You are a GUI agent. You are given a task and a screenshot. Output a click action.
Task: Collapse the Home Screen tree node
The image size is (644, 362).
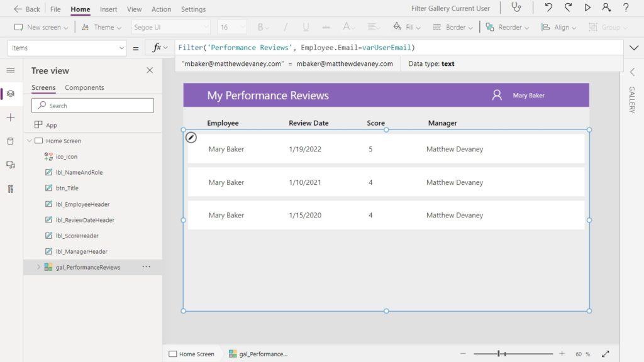tap(30, 141)
